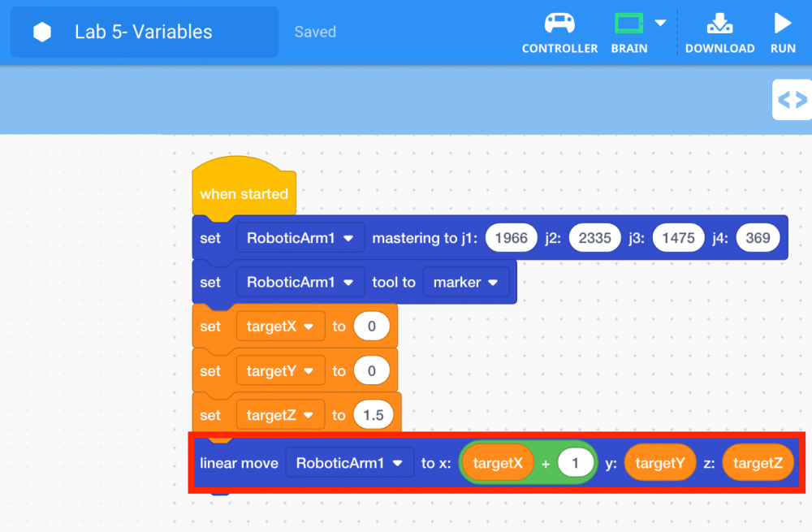The width and height of the screenshot is (812, 532).
Task: Expand the Brain dropdown arrow
Action: [x=660, y=23]
